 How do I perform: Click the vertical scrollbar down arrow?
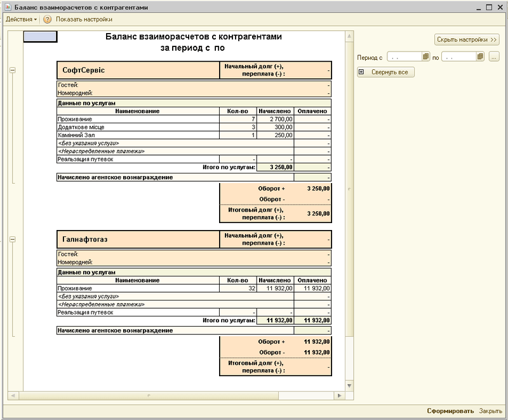[x=348, y=386]
